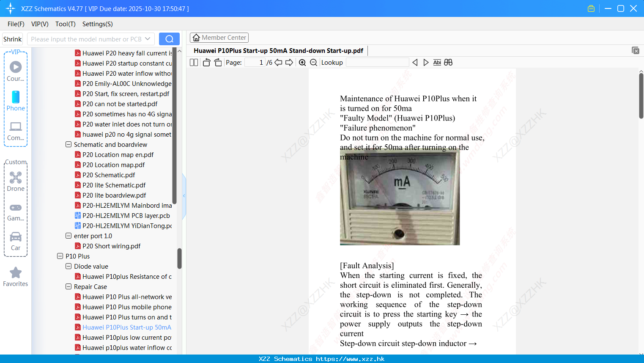Toggle match-case Abi option

(x=437, y=63)
